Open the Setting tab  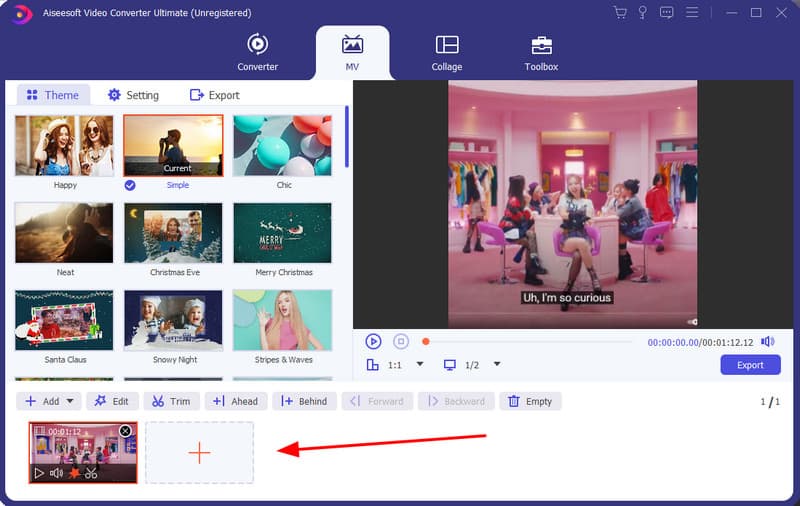click(133, 95)
